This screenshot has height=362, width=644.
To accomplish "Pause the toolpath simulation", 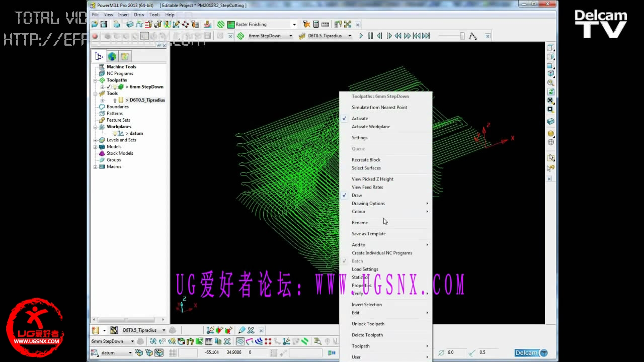I will 370,36.
